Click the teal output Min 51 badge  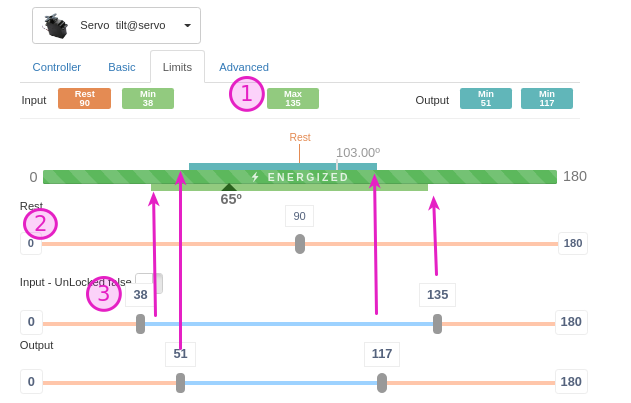[x=486, y=99]
